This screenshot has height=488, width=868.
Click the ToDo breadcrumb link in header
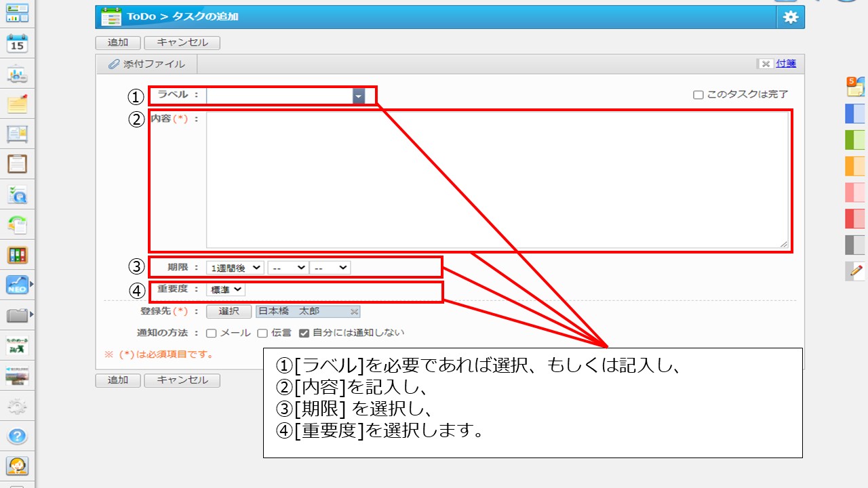141,17
